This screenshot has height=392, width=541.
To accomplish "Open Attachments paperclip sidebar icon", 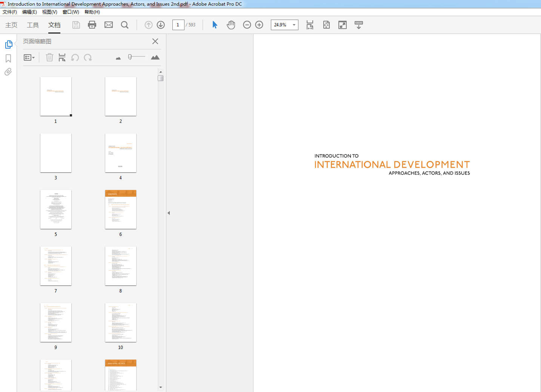I will click(x=8, y=72).
